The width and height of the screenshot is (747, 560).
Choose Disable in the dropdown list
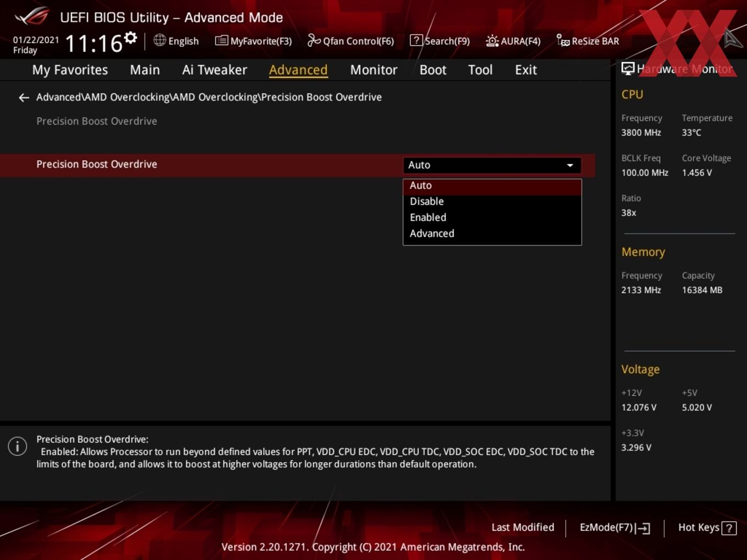point(492,201)
